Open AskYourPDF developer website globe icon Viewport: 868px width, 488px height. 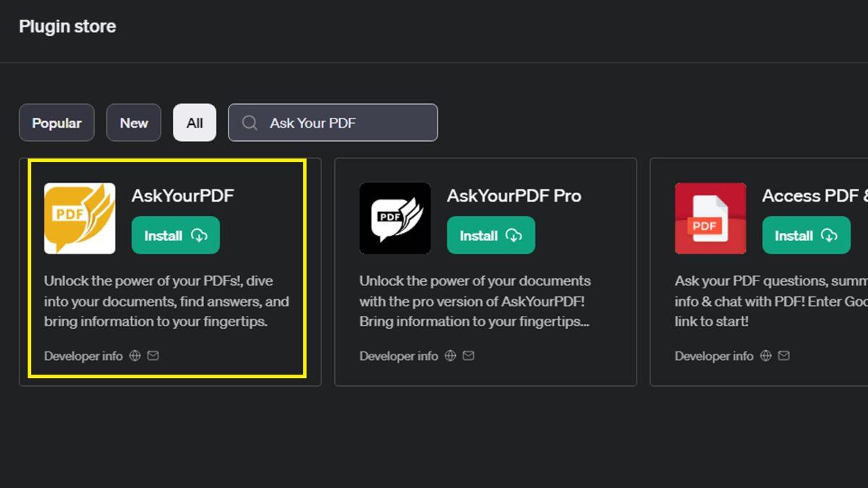(135, 356)
